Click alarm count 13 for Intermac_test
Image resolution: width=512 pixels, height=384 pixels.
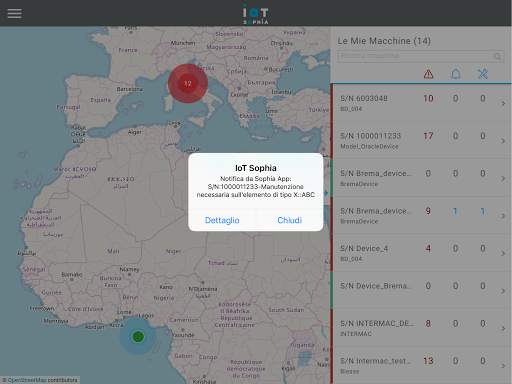pyautogui.click(x=428, y=361)
